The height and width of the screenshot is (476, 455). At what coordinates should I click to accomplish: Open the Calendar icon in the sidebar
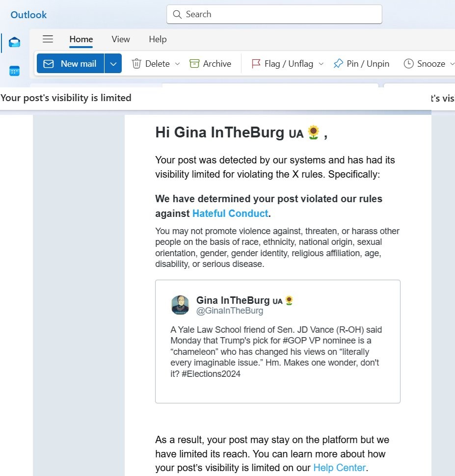(x=14, y=71)
